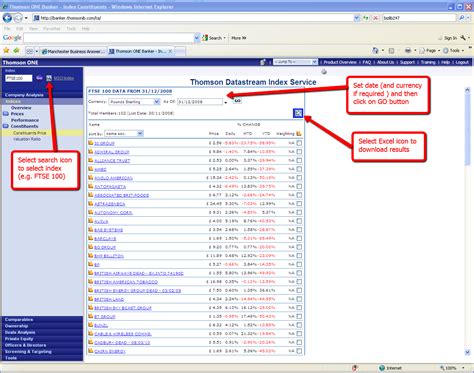Click the Google toolbar wrench settings icon
474x373 pixels.
coord(463,38)
